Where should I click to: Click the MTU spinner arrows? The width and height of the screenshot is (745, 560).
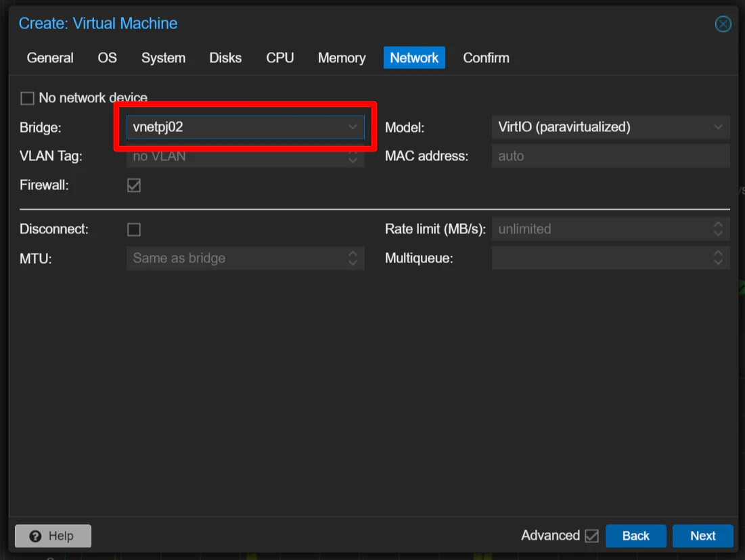tap(353, 258)
